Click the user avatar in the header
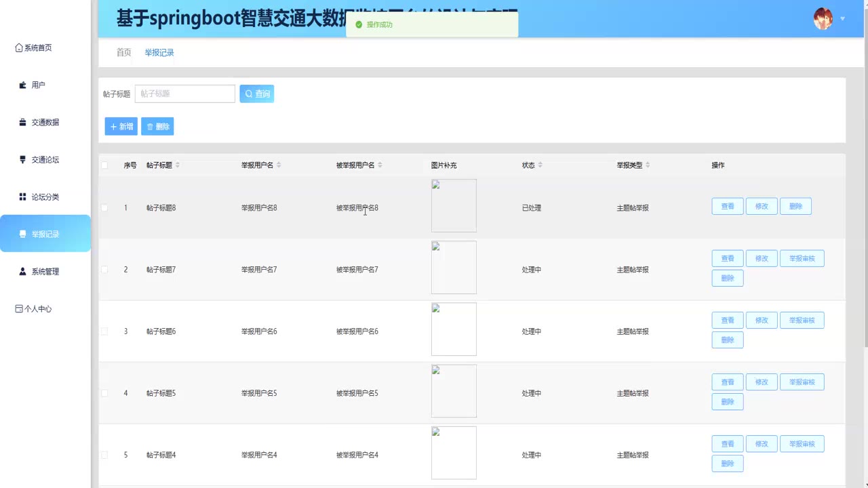The height and width of the screenshot is (488, 868). coord(823,19)
